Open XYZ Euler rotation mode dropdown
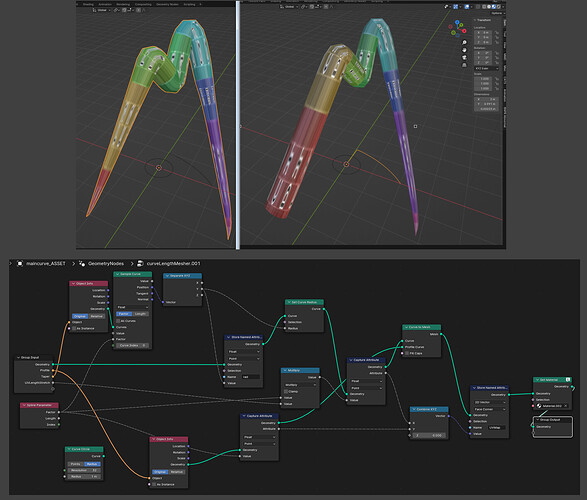Viewport: 587px width, 500px height. coord(487,68)
